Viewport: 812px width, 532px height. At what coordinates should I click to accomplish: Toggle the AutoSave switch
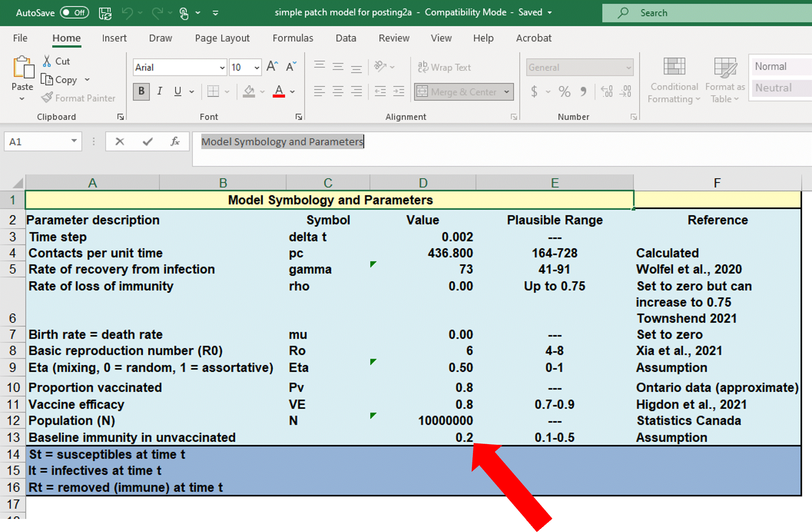click(x=74, y=13)
